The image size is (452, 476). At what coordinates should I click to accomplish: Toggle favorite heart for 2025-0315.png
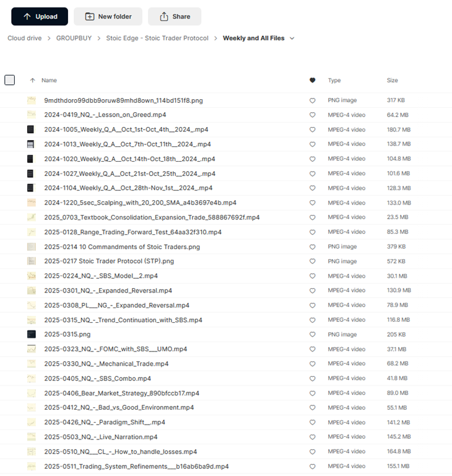pyautogui.click(x=312, y=335)
